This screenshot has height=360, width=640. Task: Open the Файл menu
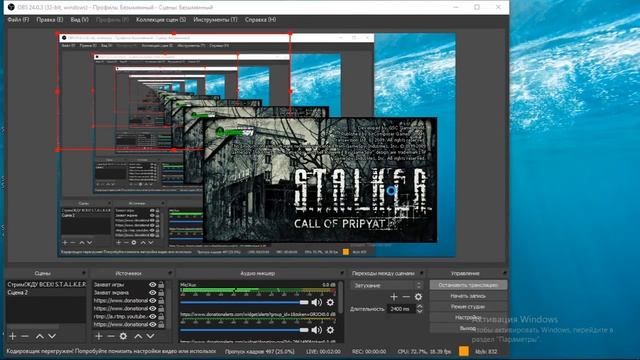click(x=18, y=20)
